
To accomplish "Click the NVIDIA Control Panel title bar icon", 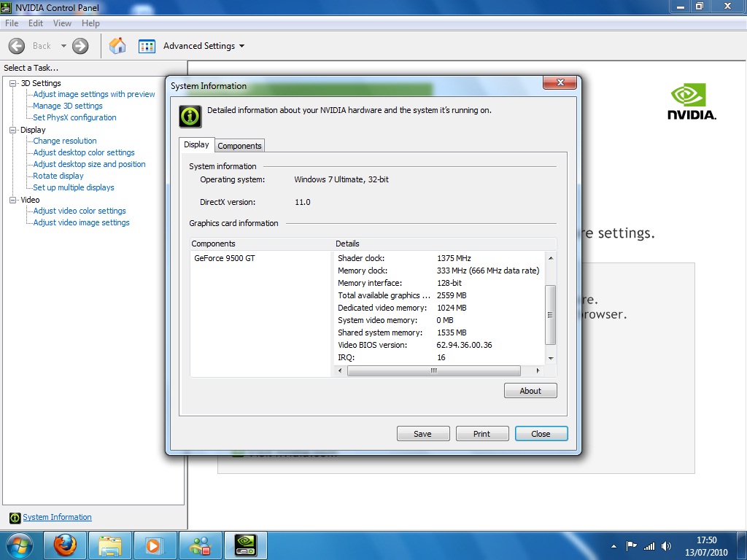I will tap(6, 7).
